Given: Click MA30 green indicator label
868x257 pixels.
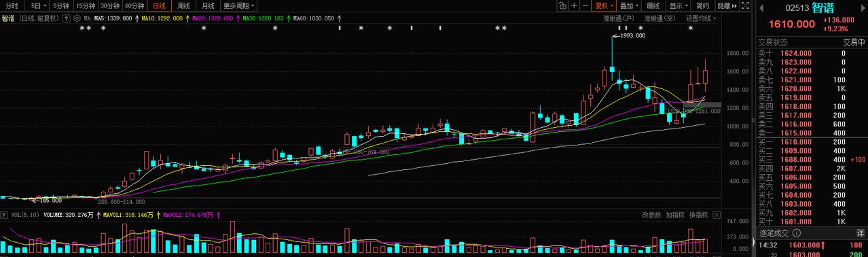Looking at the screenshot, I should pyautogui.click(x=264, y=18).
